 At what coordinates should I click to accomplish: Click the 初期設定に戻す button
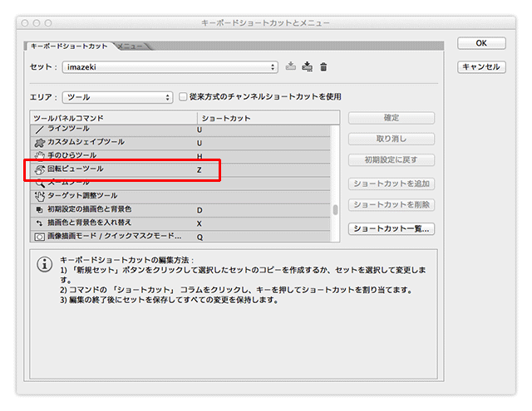coord(392,160)
